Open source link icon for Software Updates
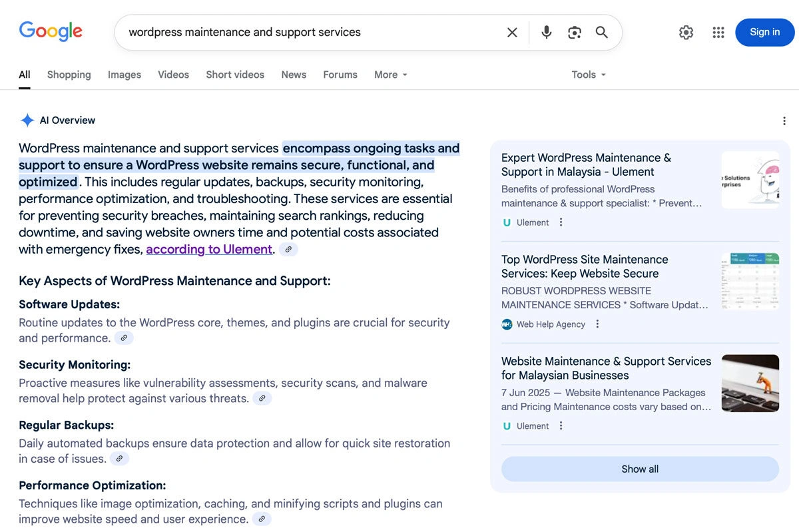Image resolution: width=799 pixels, height=532 pixels. click(124, 338)
